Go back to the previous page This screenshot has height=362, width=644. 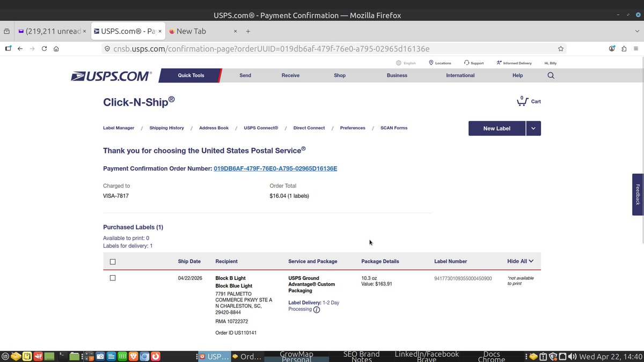pos(20,48)
